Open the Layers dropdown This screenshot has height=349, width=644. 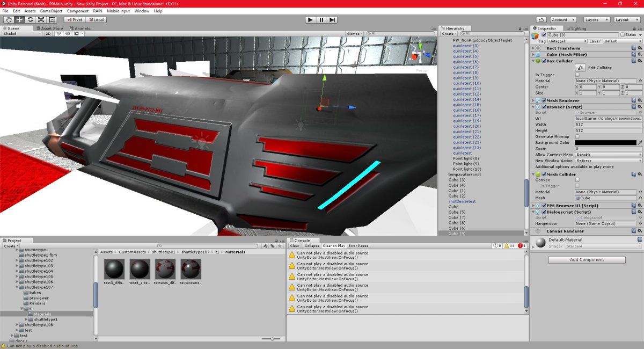598,20
